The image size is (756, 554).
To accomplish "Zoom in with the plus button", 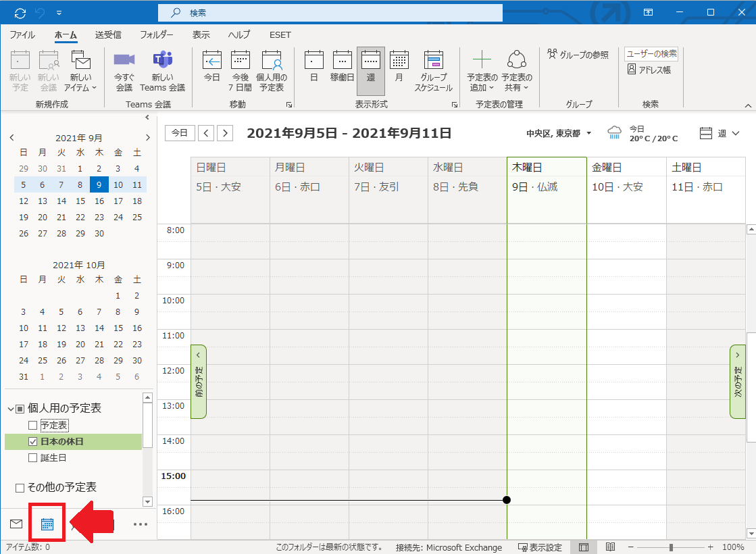I will pos(710,547).
